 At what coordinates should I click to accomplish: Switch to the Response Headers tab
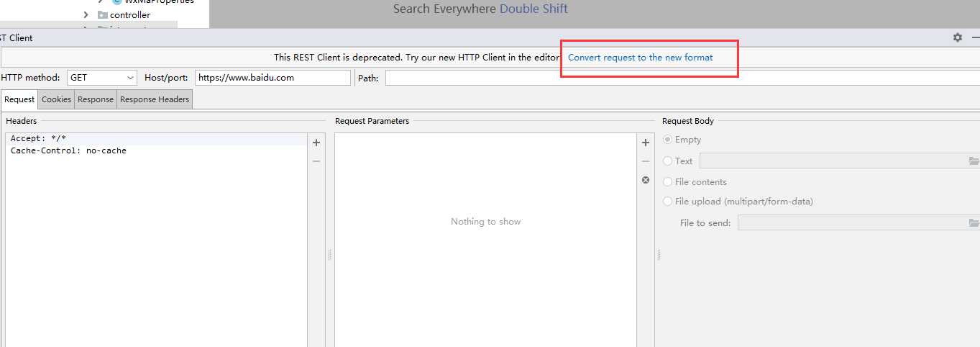[x=155, y=99]
